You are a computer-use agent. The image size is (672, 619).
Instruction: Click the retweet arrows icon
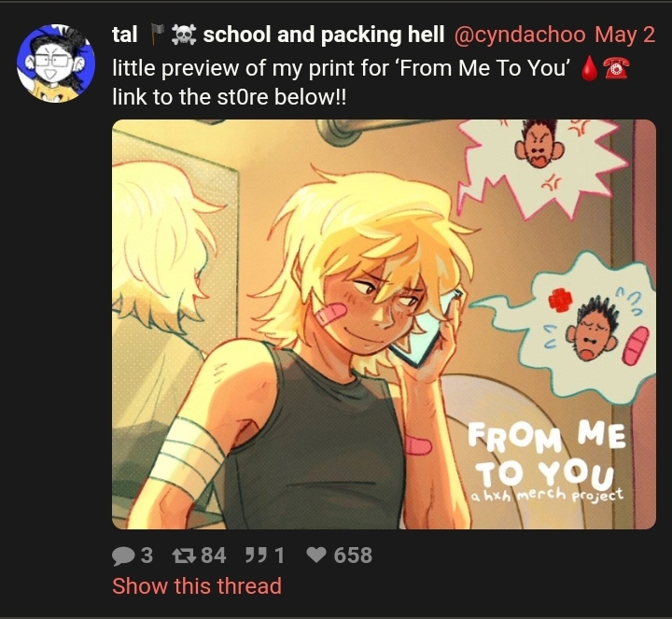tap(184, 556)
